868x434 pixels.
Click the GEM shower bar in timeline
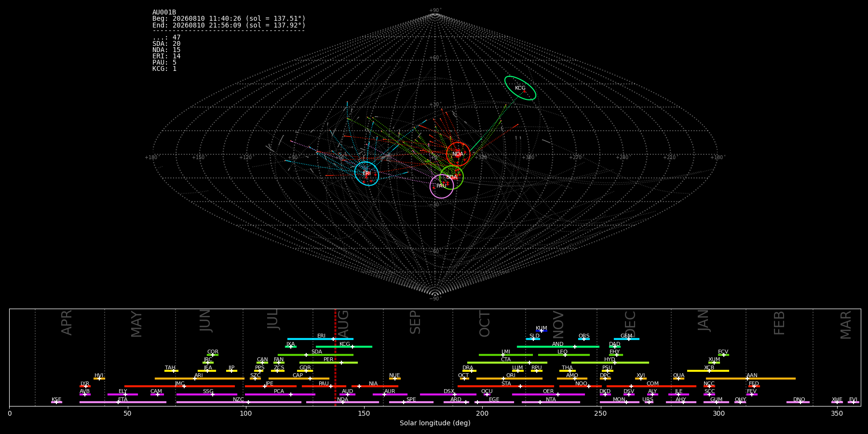coord(626,339)
